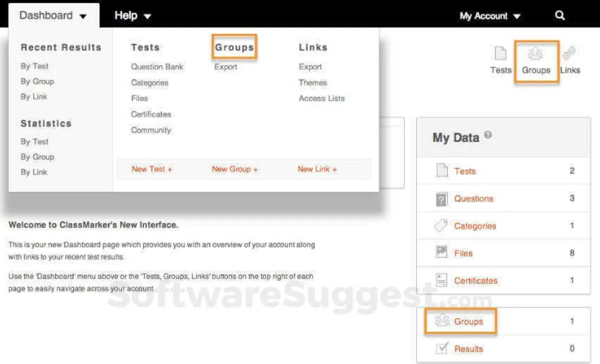Click the Questions count value 3
The width and height of the screenshot is (600, 364).
[x=572, y=198]
